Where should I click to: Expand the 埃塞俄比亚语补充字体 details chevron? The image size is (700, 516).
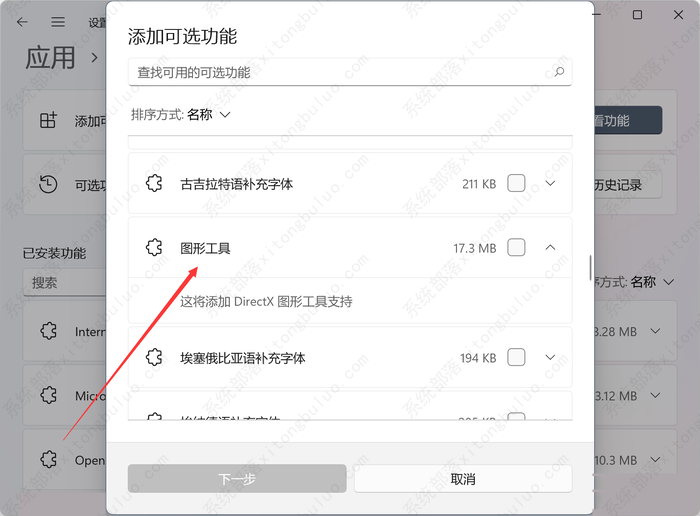550,358
